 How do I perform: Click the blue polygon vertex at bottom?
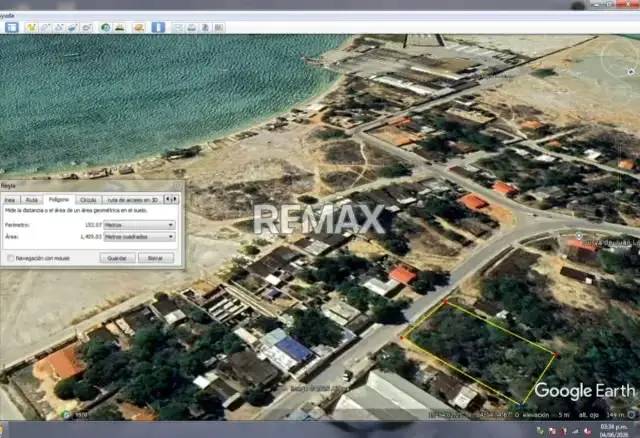tap(521, 405)
